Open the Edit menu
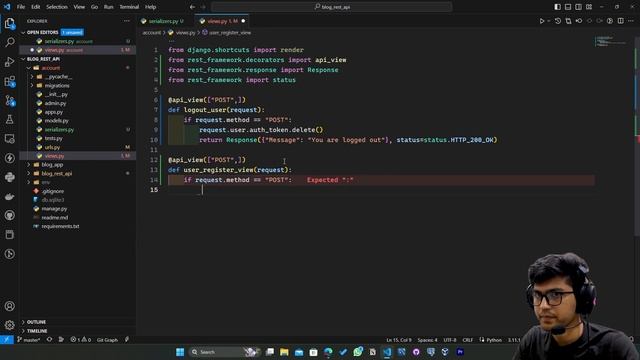 point(36,7)
